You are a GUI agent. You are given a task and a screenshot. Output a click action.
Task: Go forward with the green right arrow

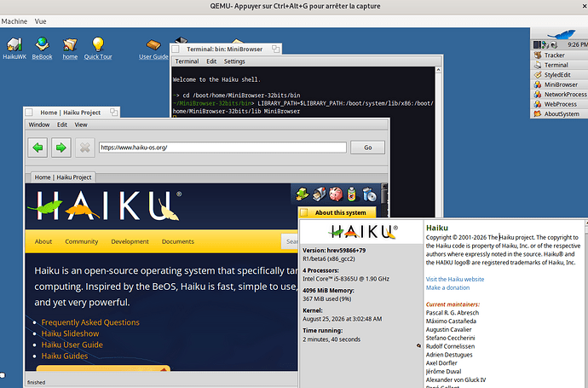point(61,148)
